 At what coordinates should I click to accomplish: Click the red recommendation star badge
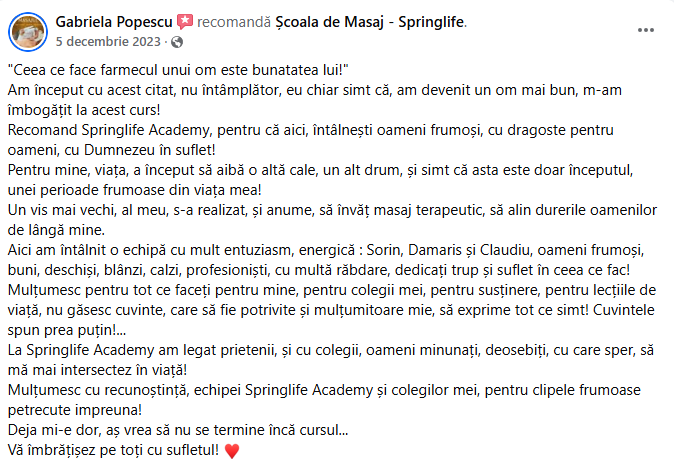pyautogui.click(x=186, y=21)
